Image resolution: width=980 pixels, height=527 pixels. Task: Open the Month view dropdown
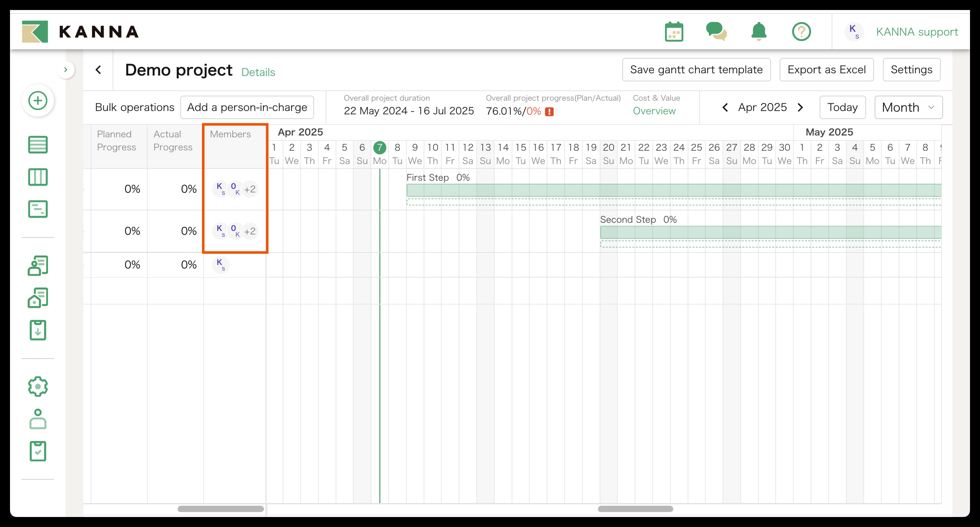[908, 107]
